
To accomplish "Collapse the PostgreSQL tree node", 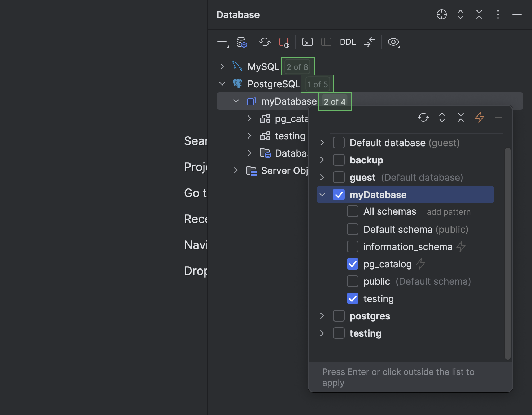I will tap(222, 83).
